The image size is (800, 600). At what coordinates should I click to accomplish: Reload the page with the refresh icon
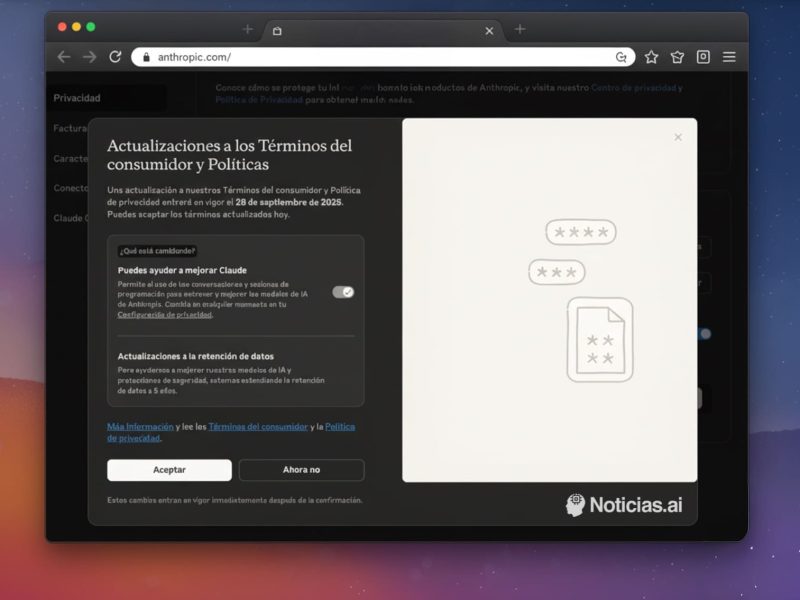(115, 57)
